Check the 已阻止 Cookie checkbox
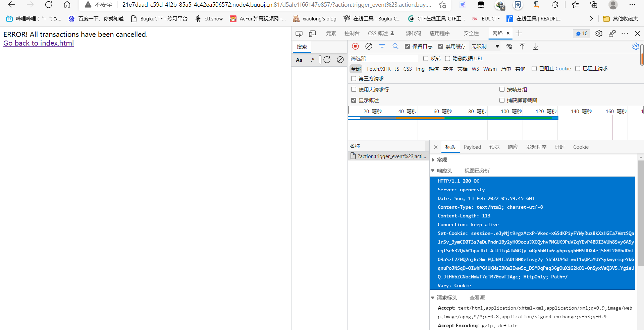644x330 pixels. [x=534, y=69]
